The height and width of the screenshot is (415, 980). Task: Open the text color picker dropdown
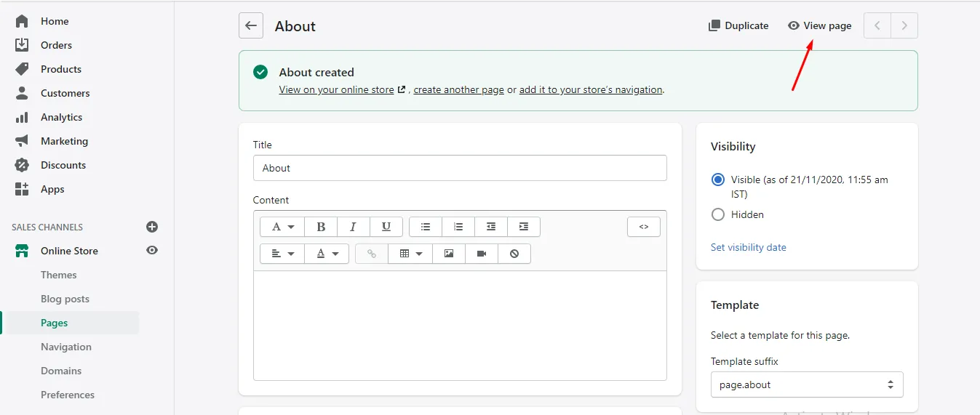click(x=327, y=254)
